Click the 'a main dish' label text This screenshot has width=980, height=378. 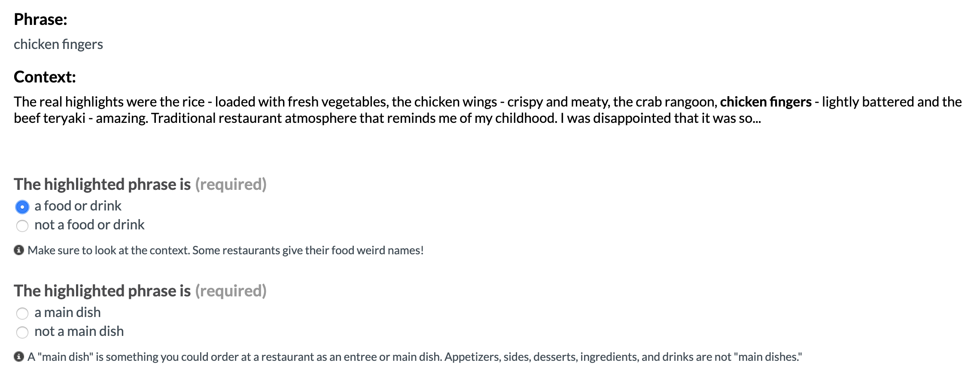67,312
